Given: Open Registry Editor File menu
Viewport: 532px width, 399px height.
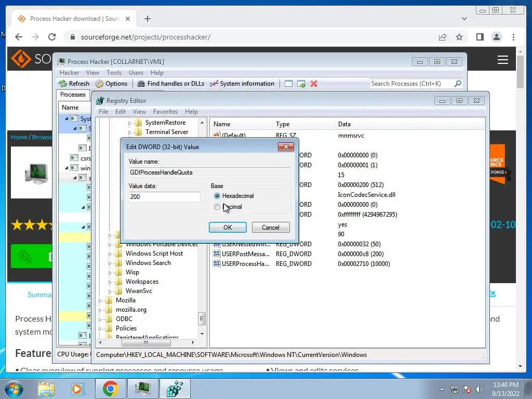Looking at the screenshot, I should pos(103,112).
